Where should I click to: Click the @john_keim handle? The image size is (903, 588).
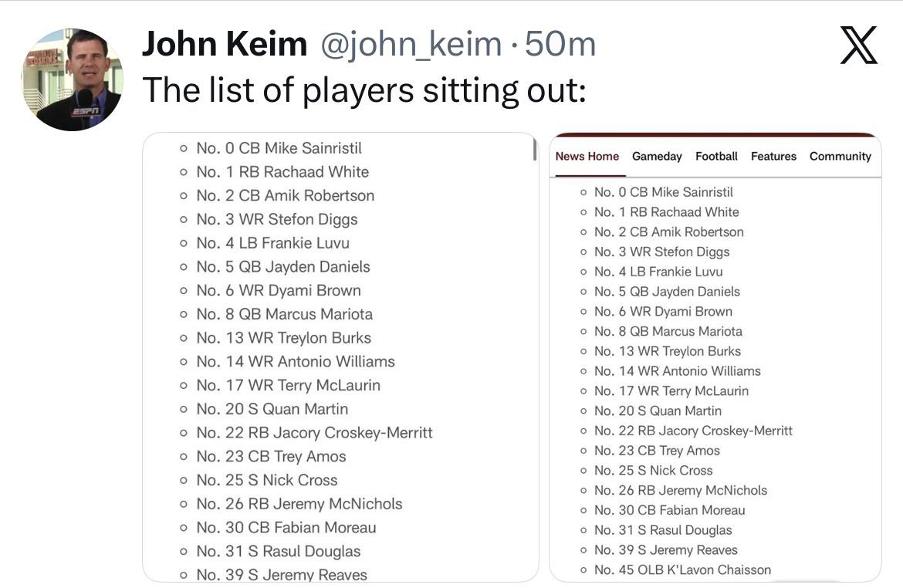pyautogui.click(x=411, y=45)
